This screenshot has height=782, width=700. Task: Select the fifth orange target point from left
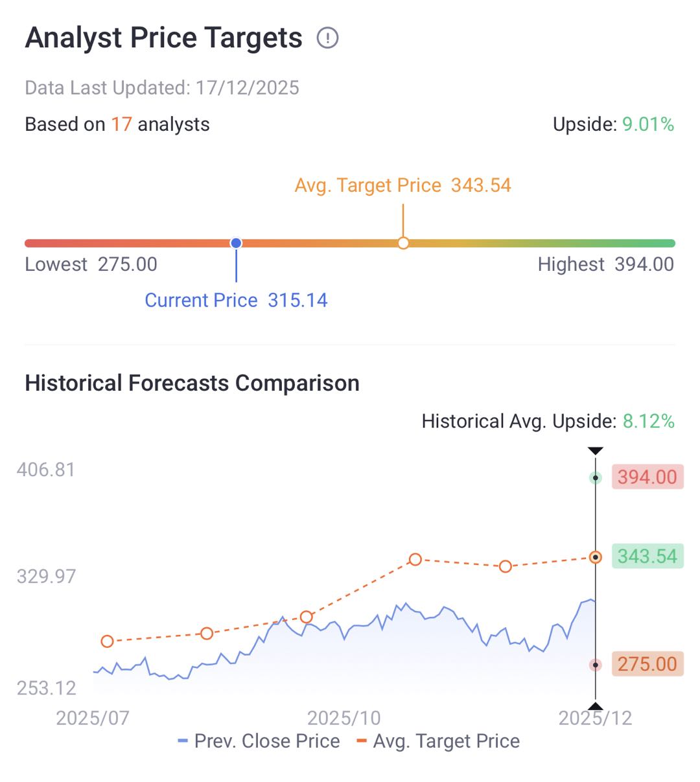506,566
